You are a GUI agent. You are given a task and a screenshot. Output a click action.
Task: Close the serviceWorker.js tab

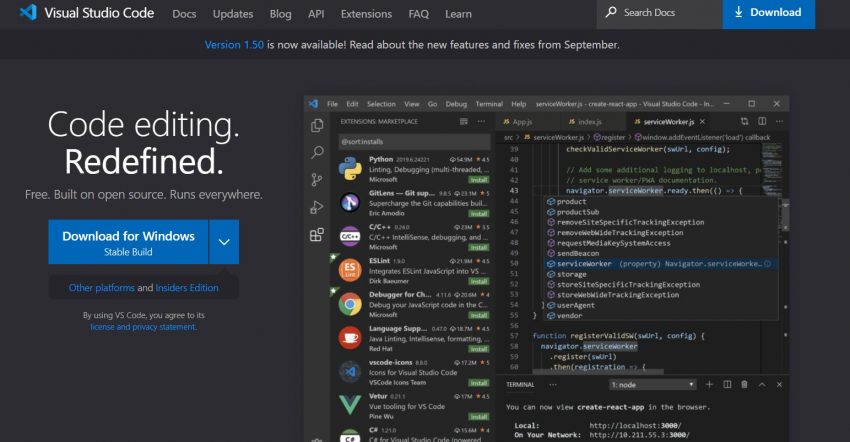coord(703,121)
